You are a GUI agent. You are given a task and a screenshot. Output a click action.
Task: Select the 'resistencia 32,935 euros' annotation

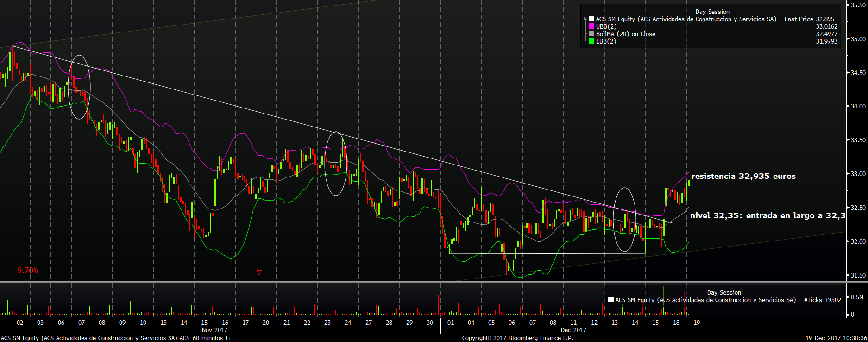[743, 176]
